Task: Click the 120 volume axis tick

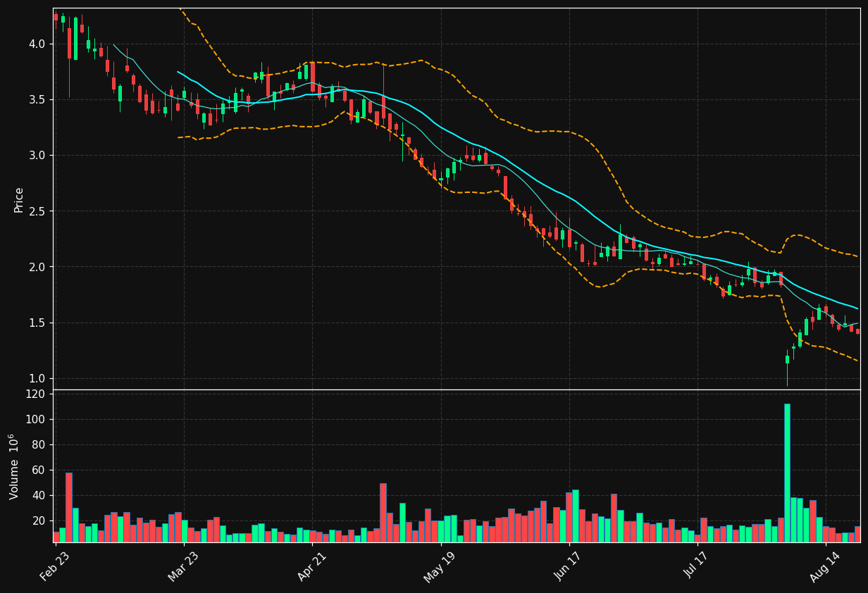Action: pyautogui.click(x=35, y=394)
